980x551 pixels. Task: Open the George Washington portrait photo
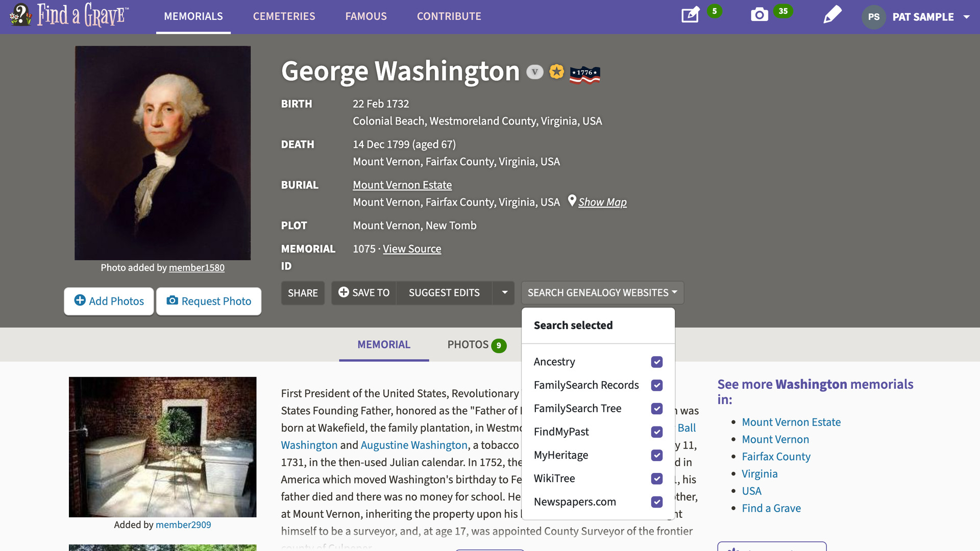pyautogui.click(x=162, y=153)
